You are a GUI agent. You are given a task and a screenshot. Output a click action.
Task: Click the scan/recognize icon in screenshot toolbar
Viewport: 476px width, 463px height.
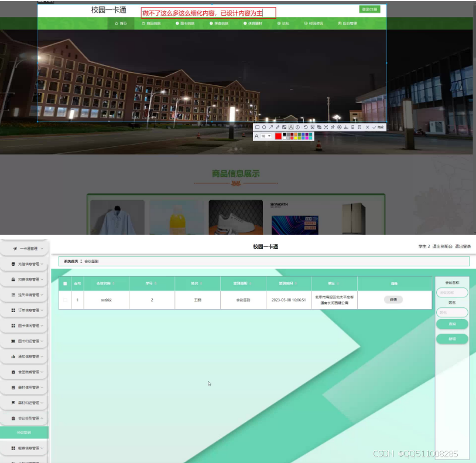click(x=326, y=127)
